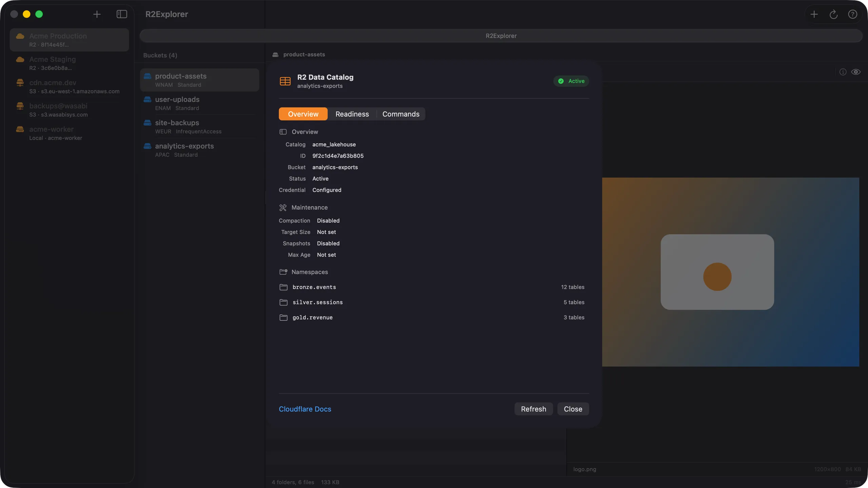868x488 pixels.
Task: Click the '5 tables' count
Action: 574,302
